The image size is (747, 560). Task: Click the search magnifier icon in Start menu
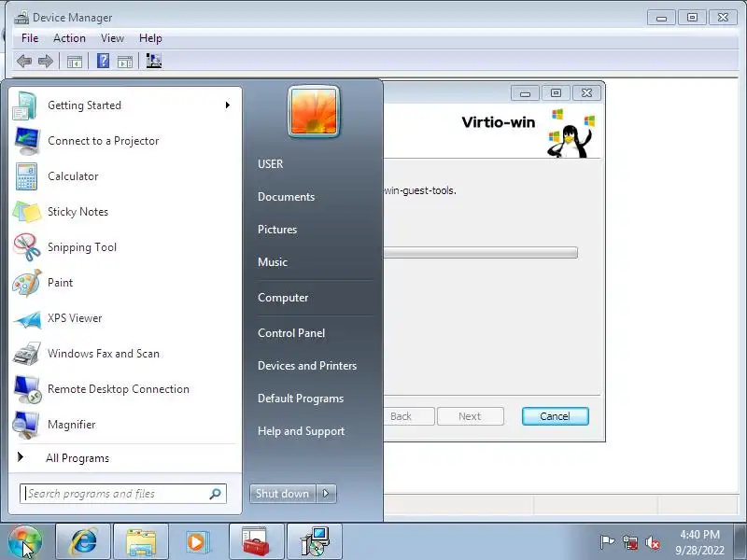tap(216, 494)
